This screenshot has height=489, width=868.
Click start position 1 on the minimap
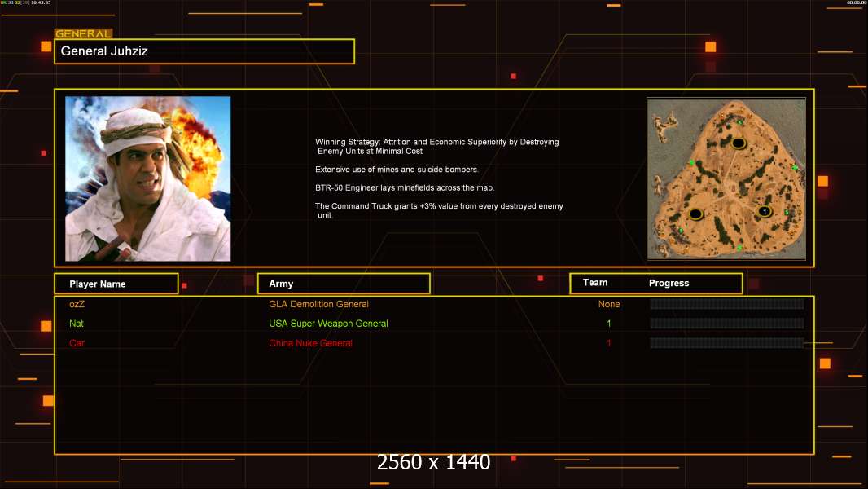click(765, 211)
